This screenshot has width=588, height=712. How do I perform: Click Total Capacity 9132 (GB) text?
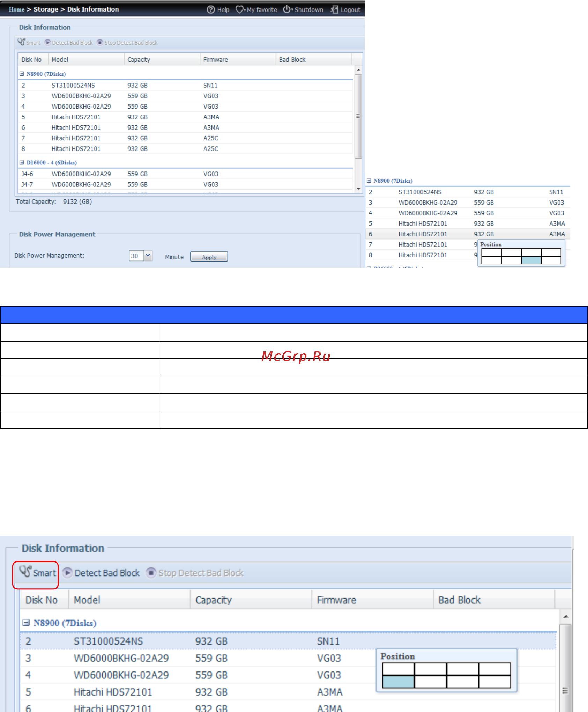point(54,201)
